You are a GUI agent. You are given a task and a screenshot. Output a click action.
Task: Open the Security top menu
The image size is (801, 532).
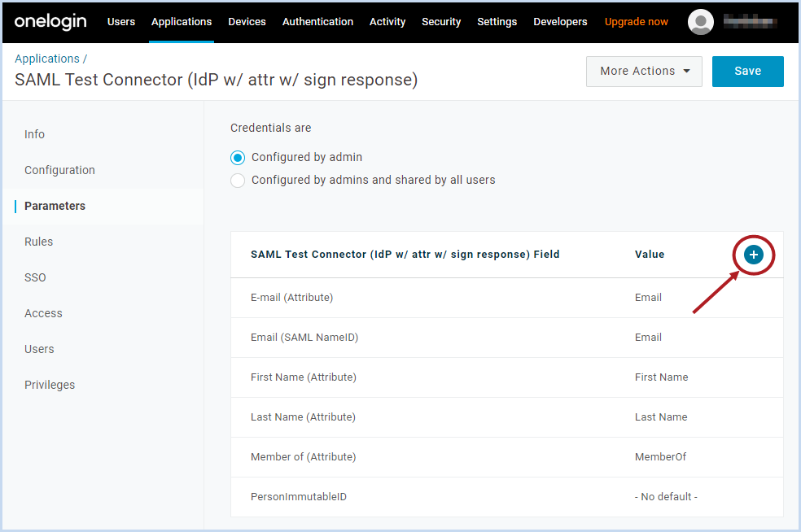(x=441, y=22)
